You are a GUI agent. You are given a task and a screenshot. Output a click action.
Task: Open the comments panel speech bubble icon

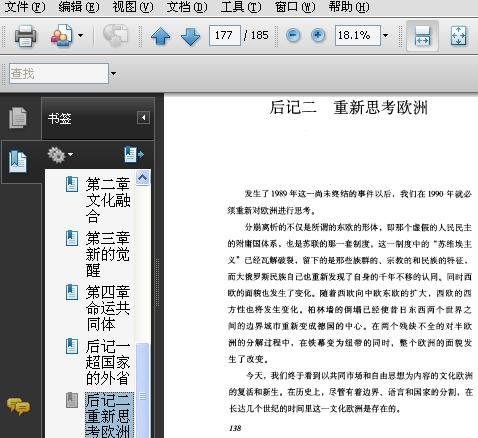pos(18,406)
